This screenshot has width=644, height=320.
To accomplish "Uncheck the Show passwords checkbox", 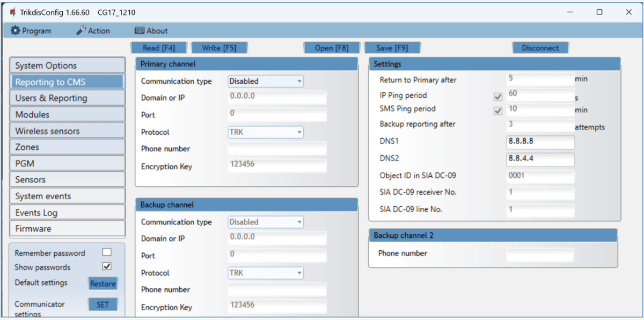I will coord(107,266).
